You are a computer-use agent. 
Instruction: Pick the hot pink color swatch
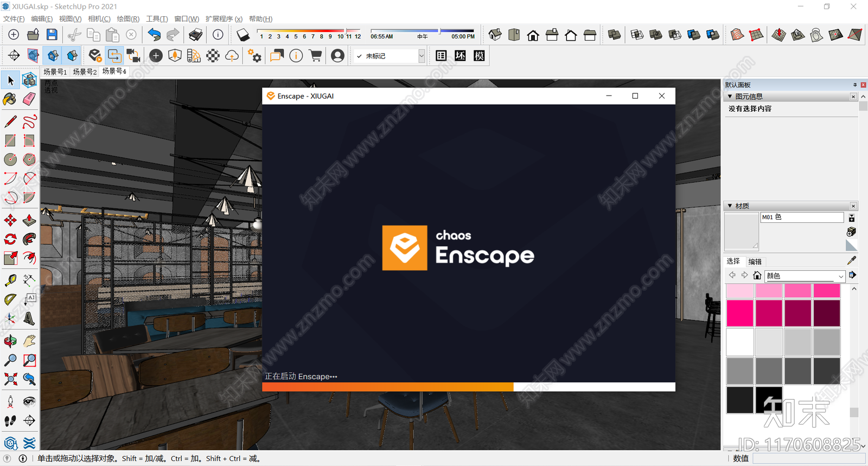click(740, 314)
